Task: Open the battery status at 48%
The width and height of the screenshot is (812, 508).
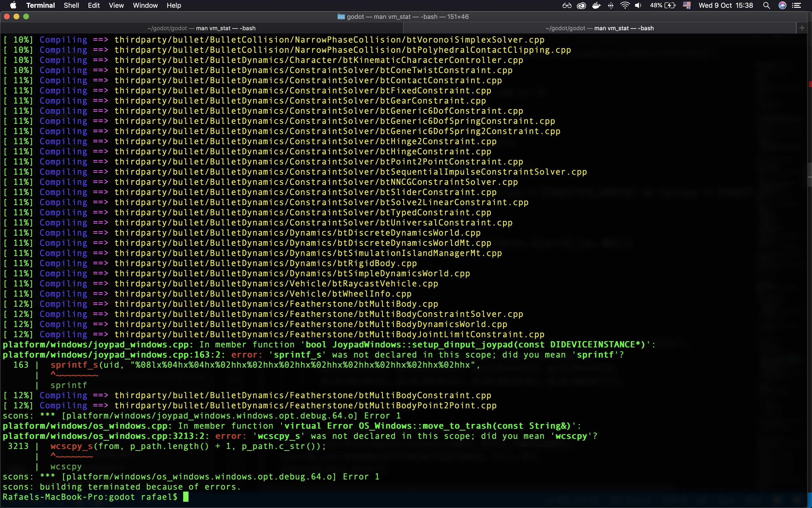Action: [x=663, y=5]
